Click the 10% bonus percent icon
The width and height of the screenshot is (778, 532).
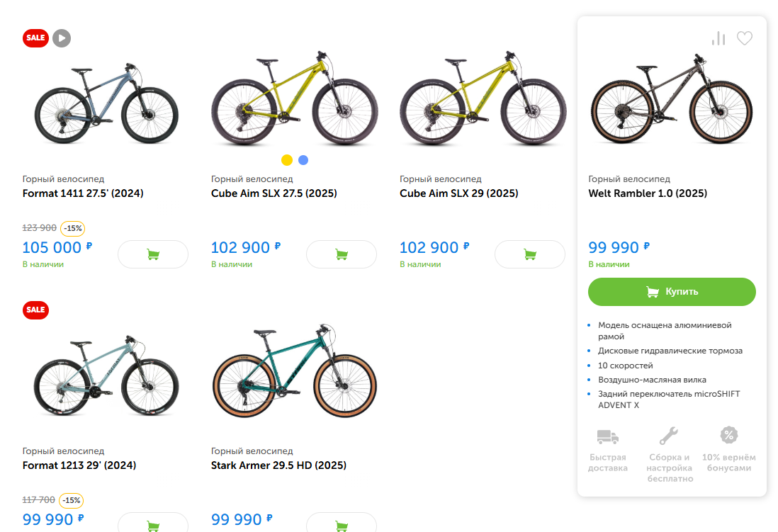(728, 435)
